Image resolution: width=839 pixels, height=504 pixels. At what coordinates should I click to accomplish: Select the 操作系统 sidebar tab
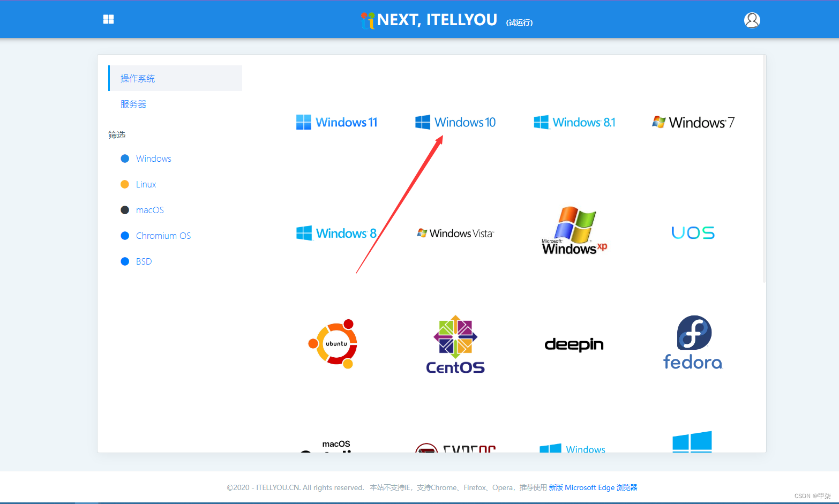175,78
